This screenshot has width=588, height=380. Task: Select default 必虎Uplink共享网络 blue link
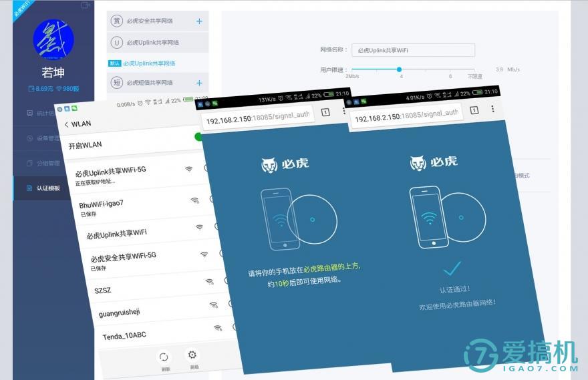pos(149,63)
